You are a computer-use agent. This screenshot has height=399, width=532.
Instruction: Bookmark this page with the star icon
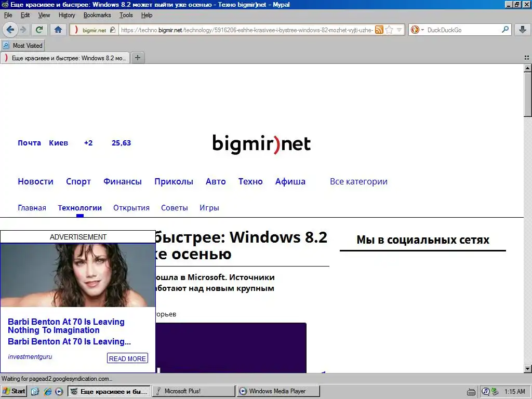point(389,30)
